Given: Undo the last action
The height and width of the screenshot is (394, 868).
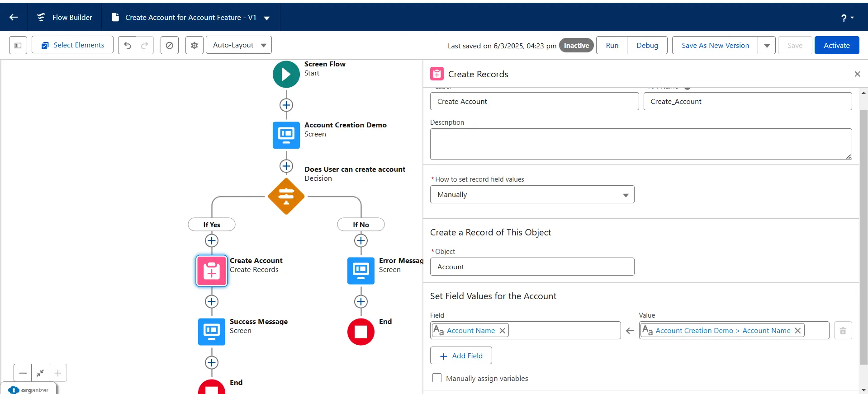Looking at the screenshot, I should pyautogui.click(x=127, y=45).
